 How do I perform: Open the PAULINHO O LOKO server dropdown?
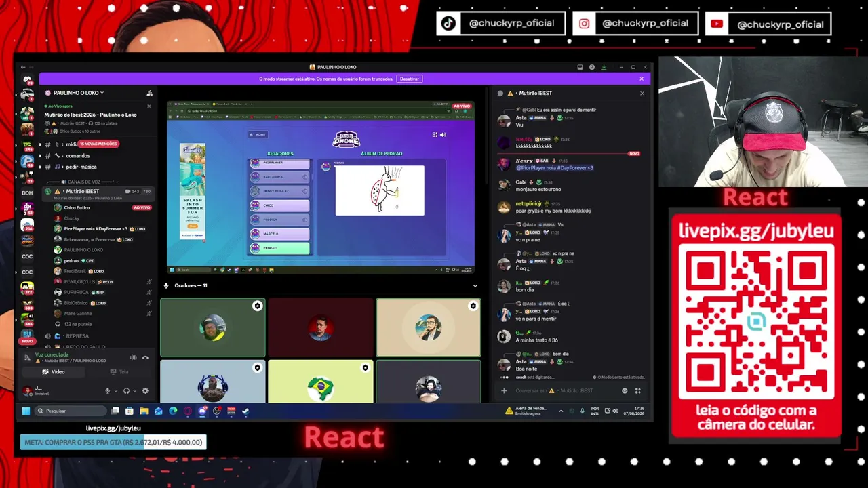coord(77,93)
